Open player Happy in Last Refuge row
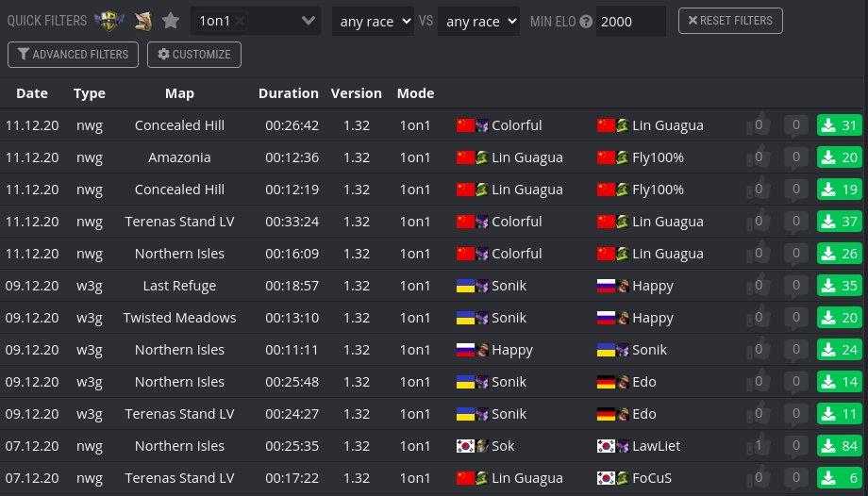Viewport: 868px width, 496px height. point(653,287)
